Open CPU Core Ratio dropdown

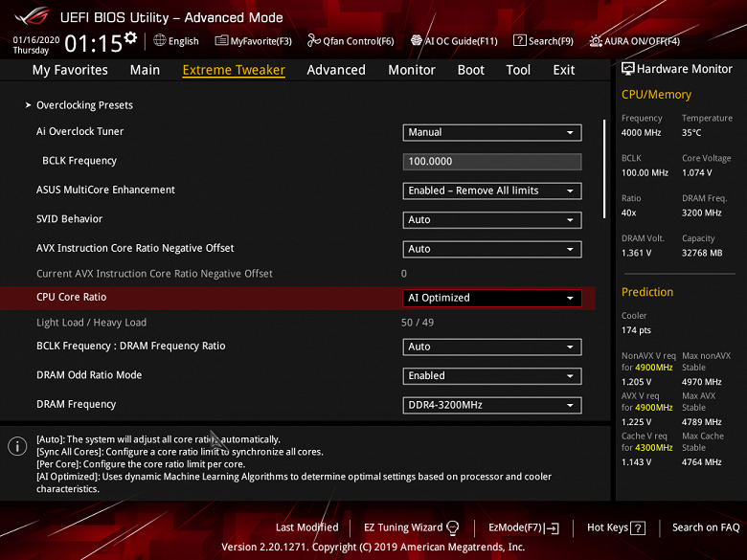click(492, 298)
